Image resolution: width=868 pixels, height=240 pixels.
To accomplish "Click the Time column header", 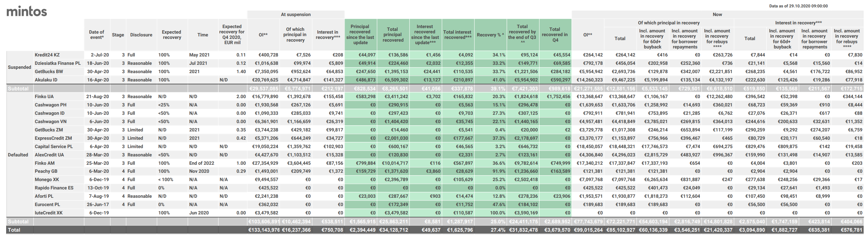I will (x=203, y=35).
